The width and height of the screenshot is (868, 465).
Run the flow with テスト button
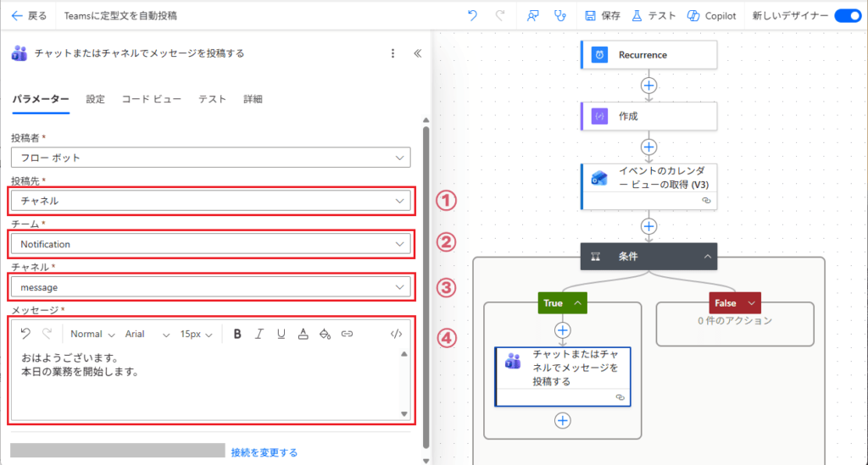654,15
